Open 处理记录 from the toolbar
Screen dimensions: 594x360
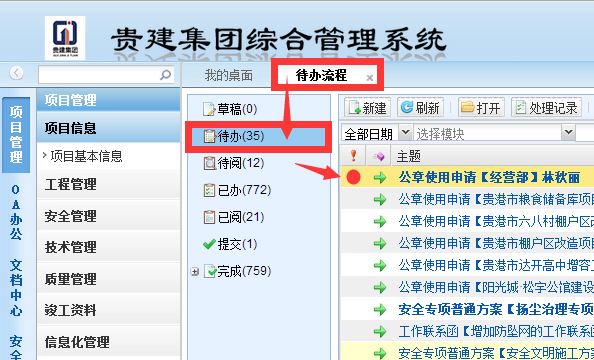tap(546, 108)
